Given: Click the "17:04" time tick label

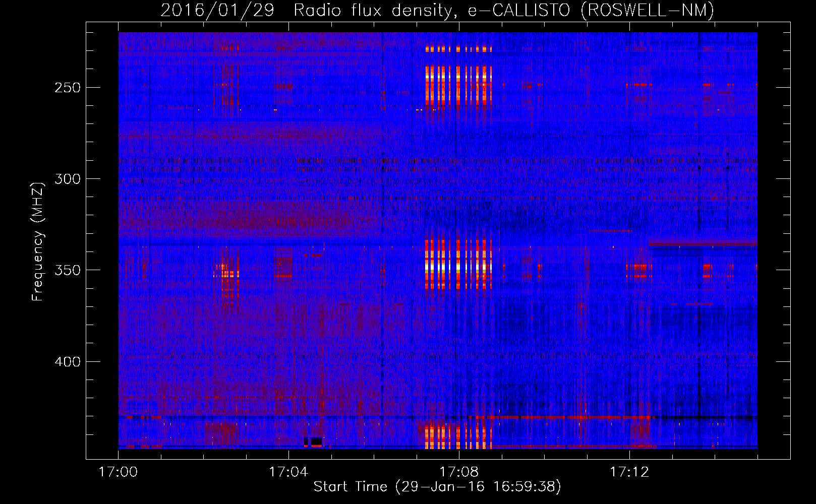Looking at the screenshot, I should click(288, 472).
